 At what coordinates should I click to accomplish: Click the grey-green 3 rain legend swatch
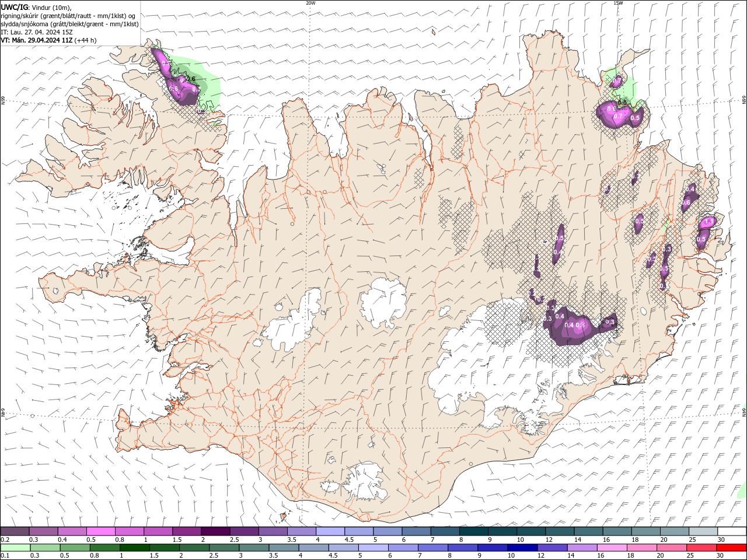click(253, 547)
